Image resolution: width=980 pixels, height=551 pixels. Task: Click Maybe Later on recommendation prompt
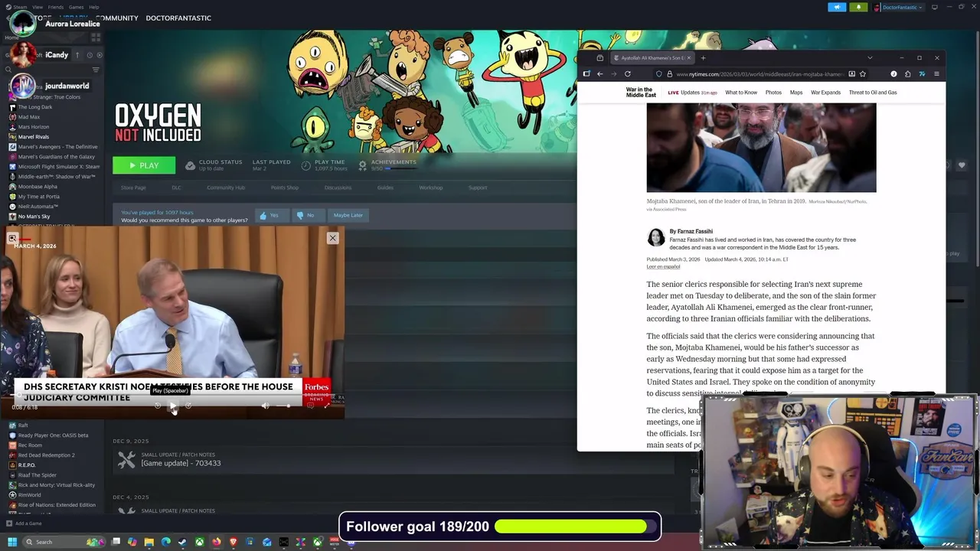click(x=348, y=215)
